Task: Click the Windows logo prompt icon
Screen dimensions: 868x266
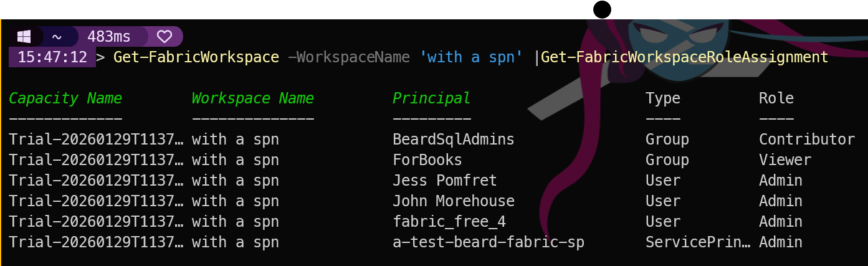Action: point(24,37)
